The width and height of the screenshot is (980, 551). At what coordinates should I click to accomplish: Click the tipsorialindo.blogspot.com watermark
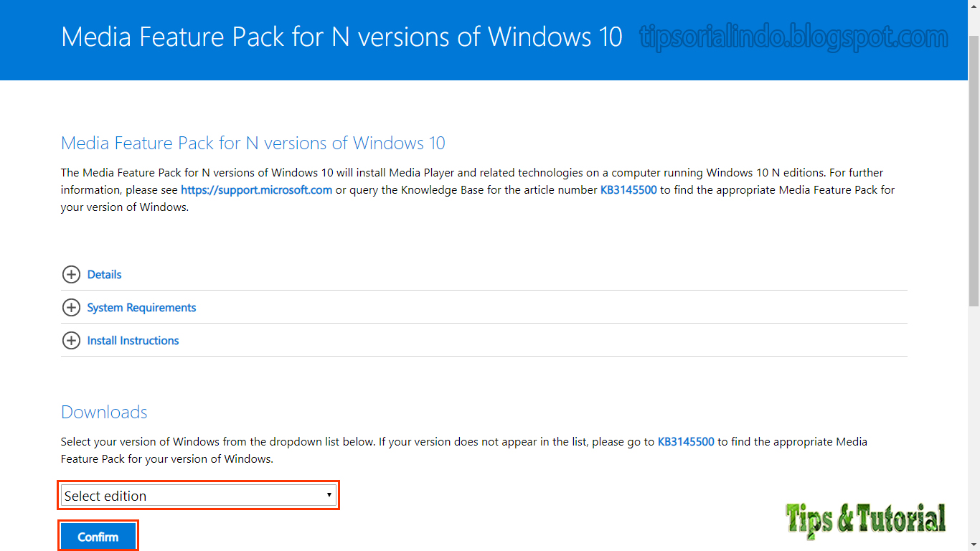point(793,37)
